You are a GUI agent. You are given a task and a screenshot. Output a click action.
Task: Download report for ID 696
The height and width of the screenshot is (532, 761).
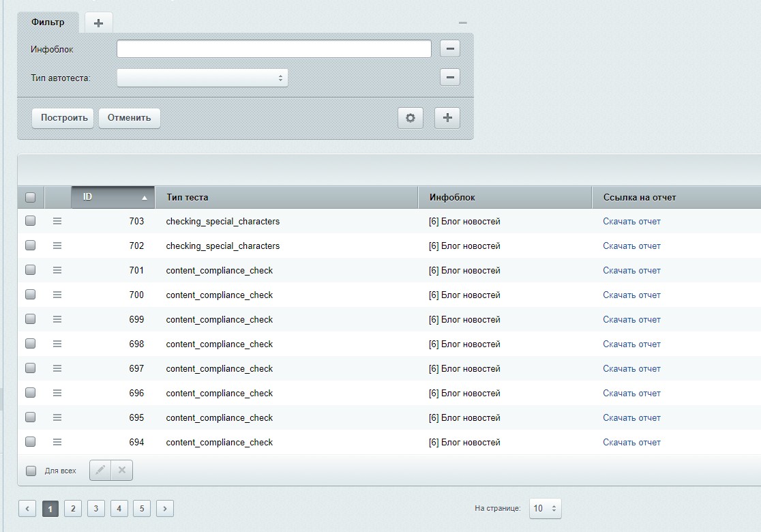coord(631,393)
